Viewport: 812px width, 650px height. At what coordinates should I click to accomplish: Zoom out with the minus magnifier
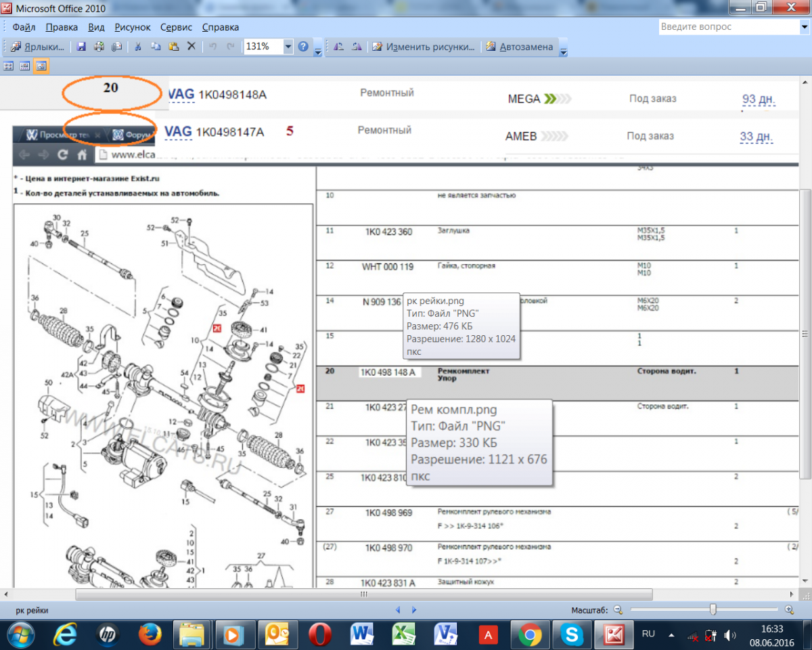coord(617,610)
